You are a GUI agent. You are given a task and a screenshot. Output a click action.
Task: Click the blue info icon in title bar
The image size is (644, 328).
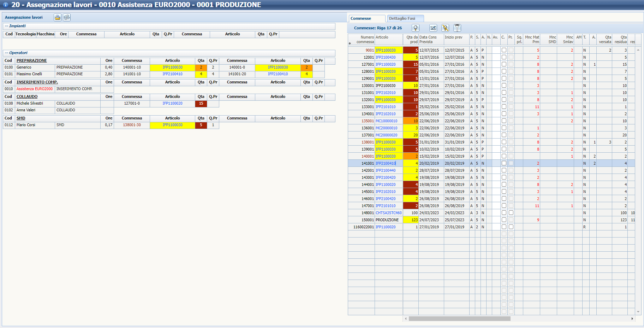[6, 5]
